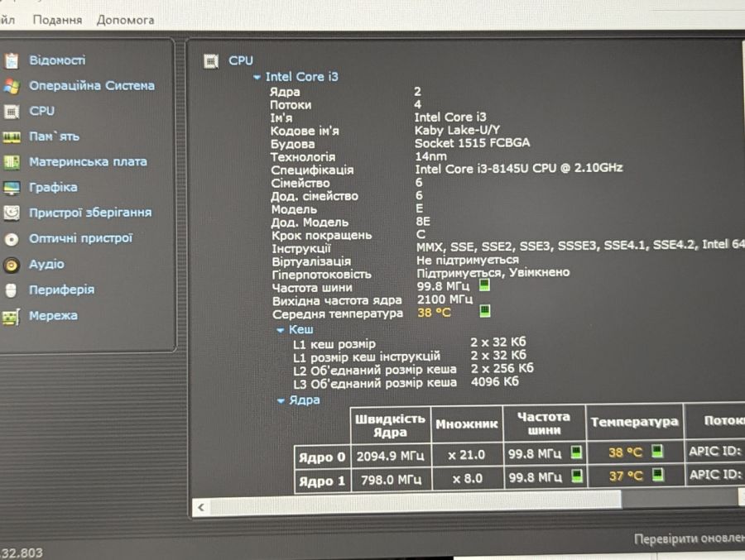The image size is (745, 560).
Task: Click the Інструкції label
Action: click(300, 248)
